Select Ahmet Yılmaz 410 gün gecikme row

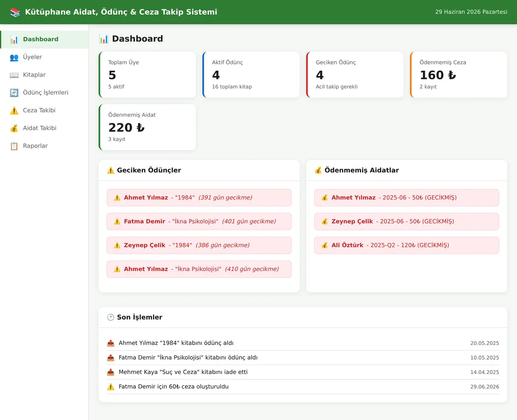tap(199, 269)
